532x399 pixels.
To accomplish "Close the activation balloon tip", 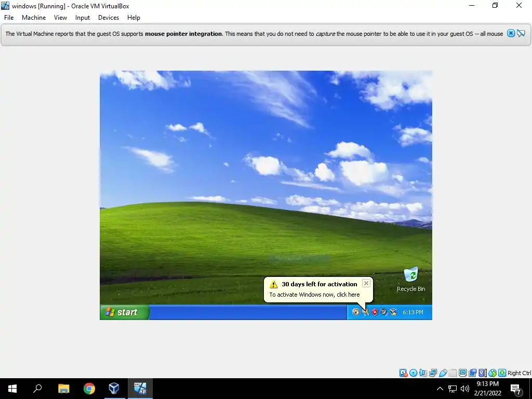I will click(366, 283).
